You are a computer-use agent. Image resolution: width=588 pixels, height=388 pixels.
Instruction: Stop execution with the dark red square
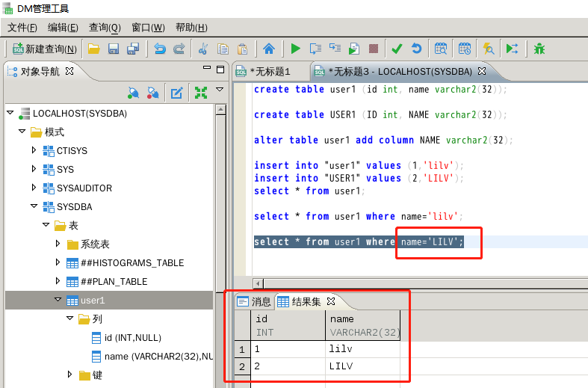[x=374, y=49]
